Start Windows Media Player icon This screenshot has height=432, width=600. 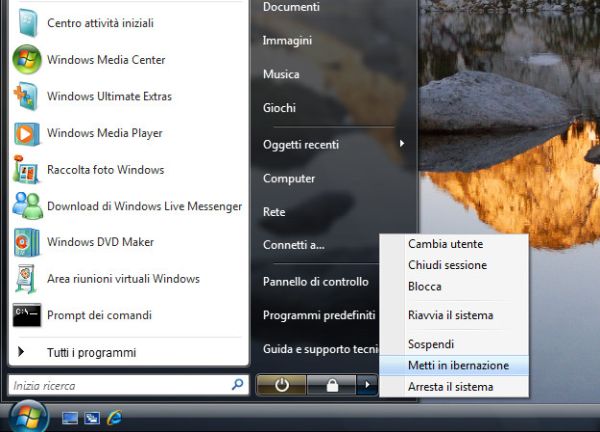coord(26,134)
